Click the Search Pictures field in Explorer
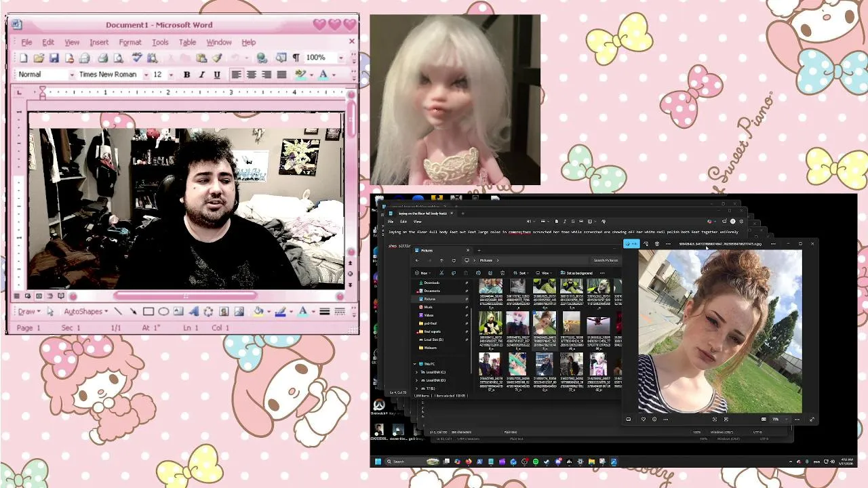This screenshot has width=868, height=488. [x=606, y=260]
